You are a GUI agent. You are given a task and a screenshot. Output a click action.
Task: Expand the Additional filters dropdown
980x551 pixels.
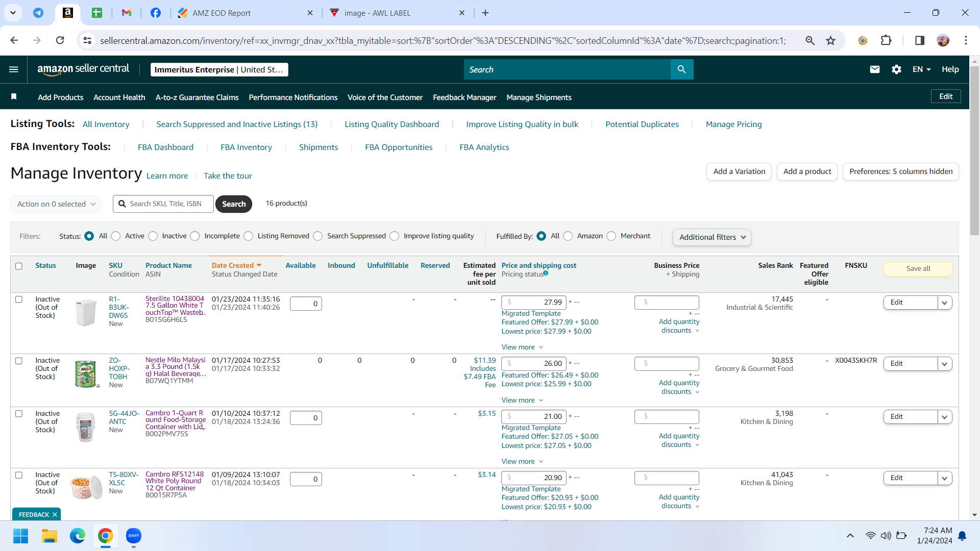pyautogui.click(x=712, y=237)
